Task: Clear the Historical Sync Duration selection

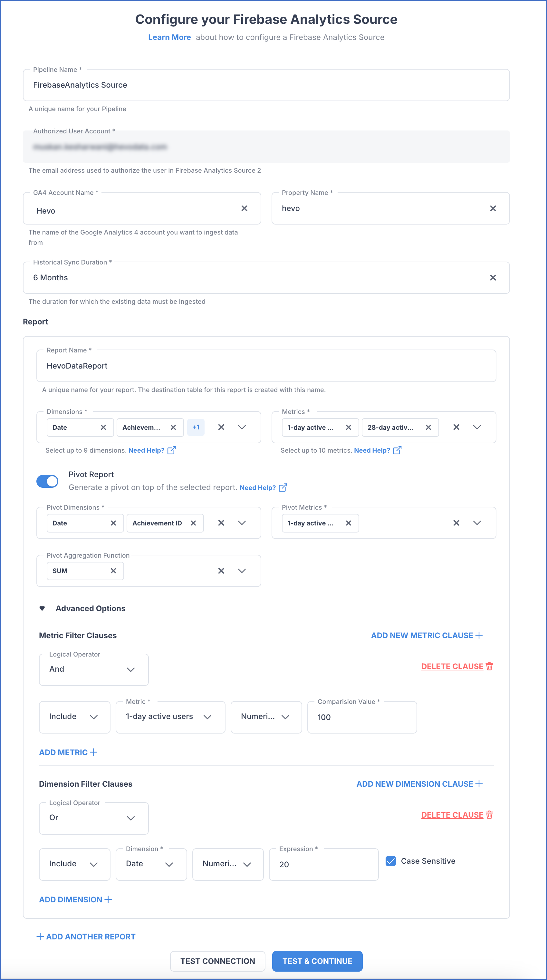Action: tap(493, 277)
